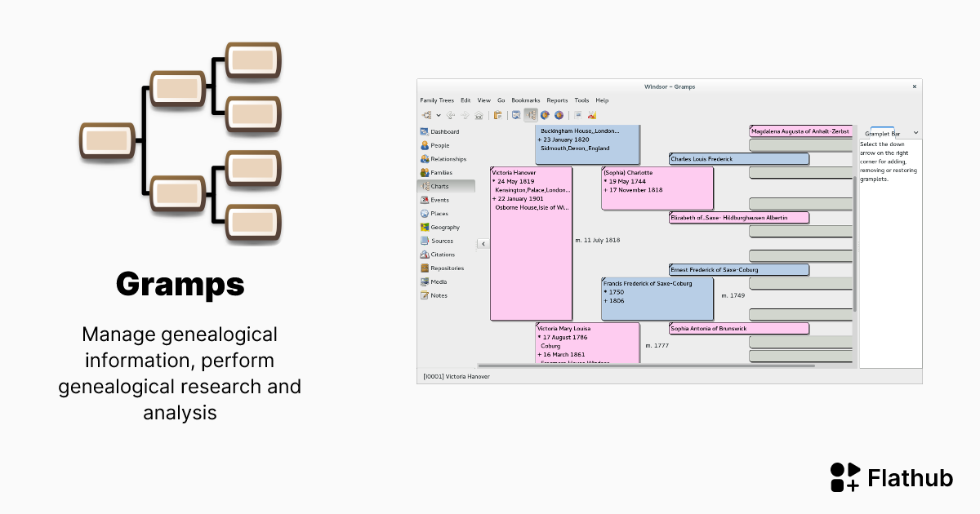The width and height of the screenshot is (980, 514).
Task: Open the family tree toolbar dropdown arrow
Action: [439, 115]
